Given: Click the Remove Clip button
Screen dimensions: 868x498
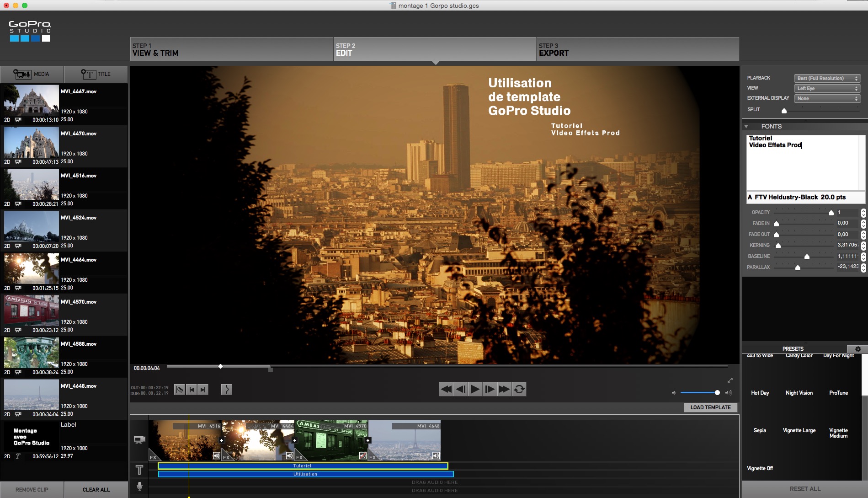Looking at the screenshot, I should coord(32,490).
